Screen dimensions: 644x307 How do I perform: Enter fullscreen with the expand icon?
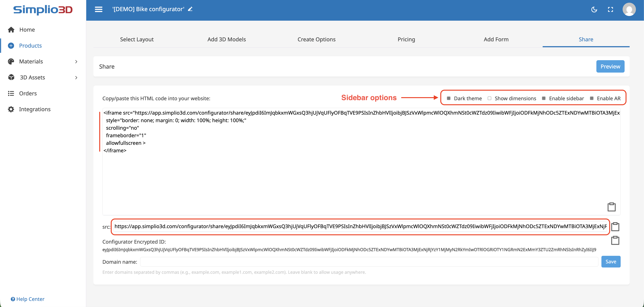click(610, 10)
